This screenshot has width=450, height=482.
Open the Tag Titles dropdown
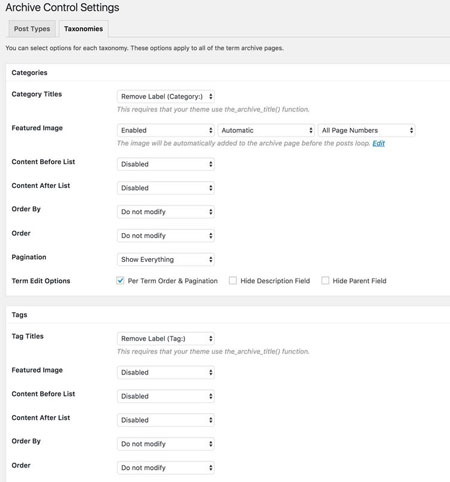point(166,339)
